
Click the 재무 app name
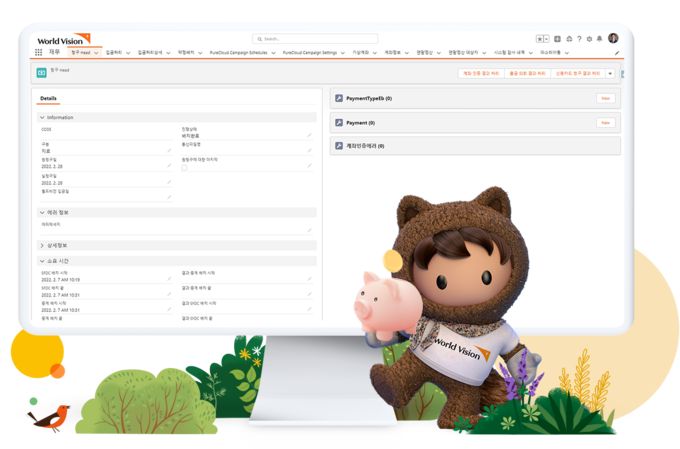point(54,52)
